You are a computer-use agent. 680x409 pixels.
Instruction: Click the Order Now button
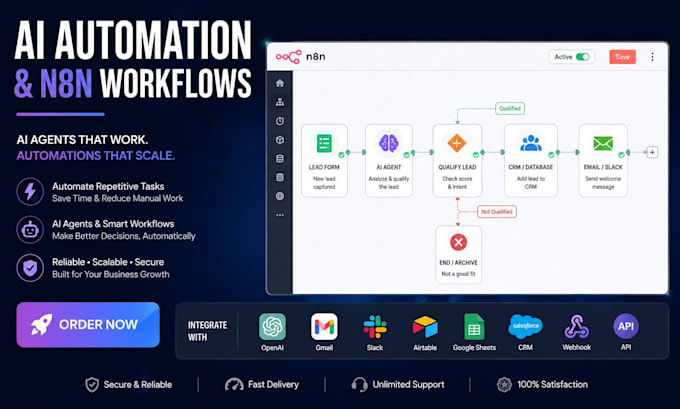[x=88, y=325]
